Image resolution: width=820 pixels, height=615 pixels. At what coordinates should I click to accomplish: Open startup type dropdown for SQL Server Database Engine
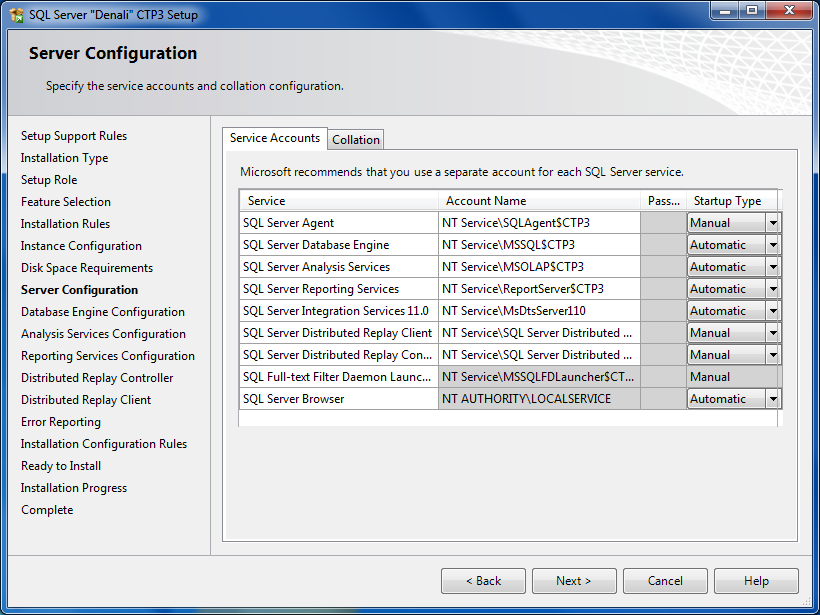click(772, 245)
